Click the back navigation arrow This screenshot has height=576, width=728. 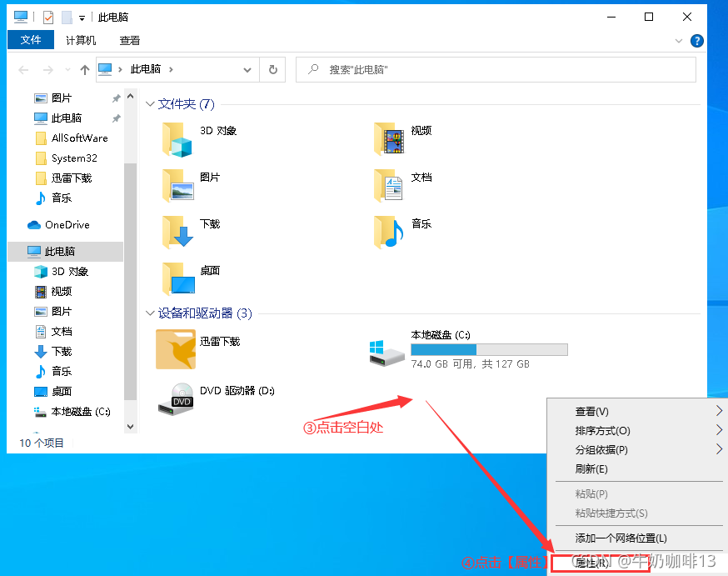pyautogui.click(x=23, y=70)
